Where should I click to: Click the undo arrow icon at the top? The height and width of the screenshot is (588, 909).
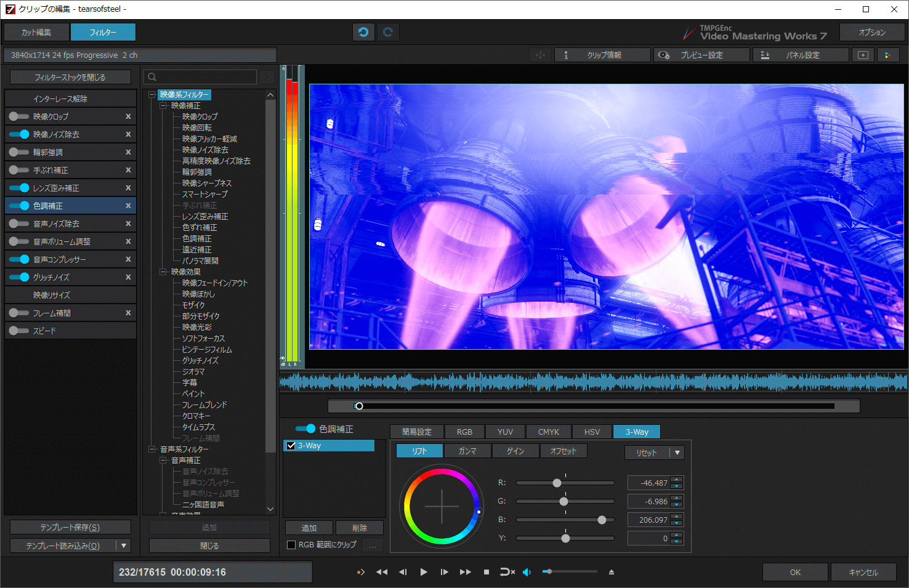click(x=363, y=31)
